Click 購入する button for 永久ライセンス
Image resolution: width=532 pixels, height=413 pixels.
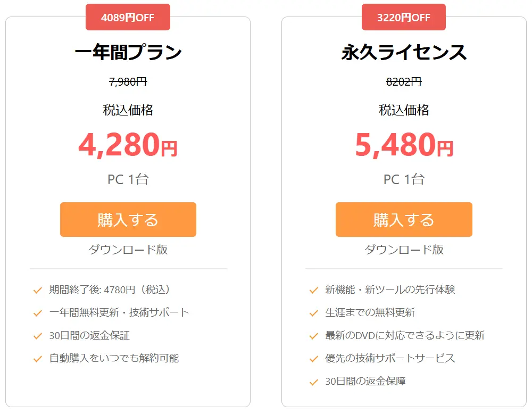404,220
